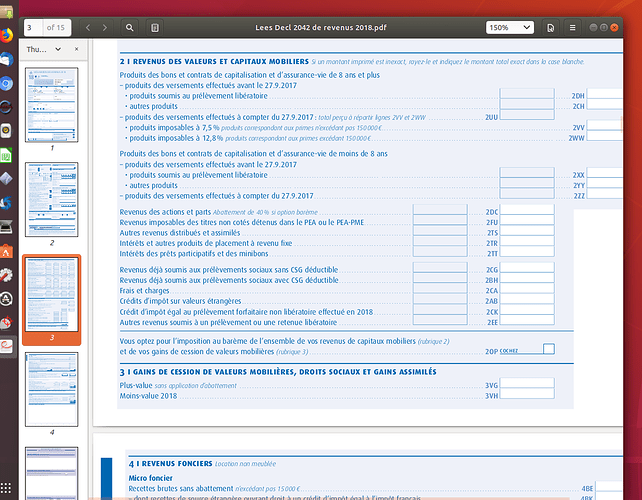Click the 2ZZ input box

point(605,194)
